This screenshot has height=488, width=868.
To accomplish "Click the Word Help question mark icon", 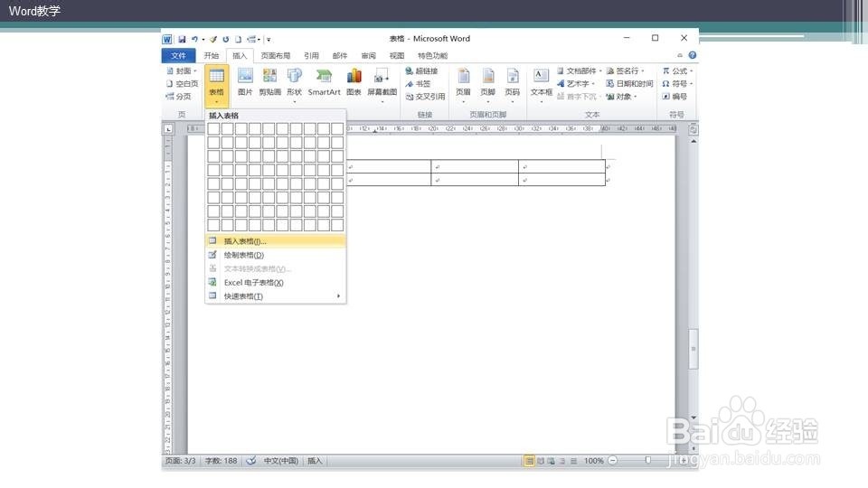I will (x=692, y=55).
